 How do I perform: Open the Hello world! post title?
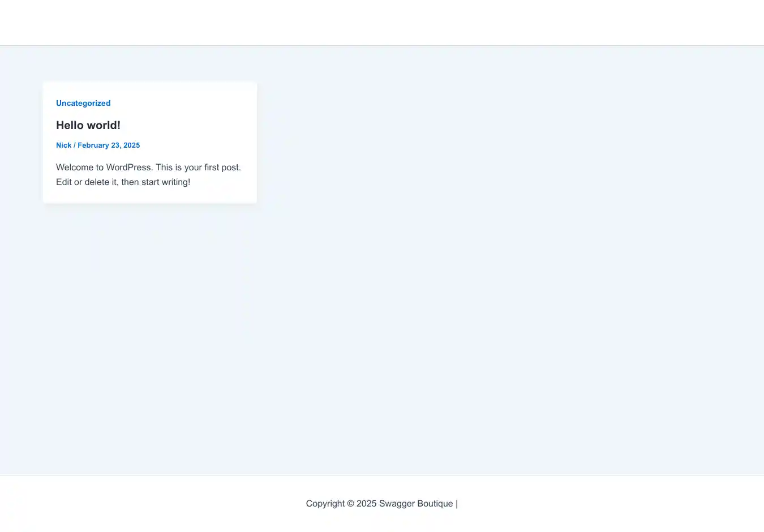click(88, 125)
